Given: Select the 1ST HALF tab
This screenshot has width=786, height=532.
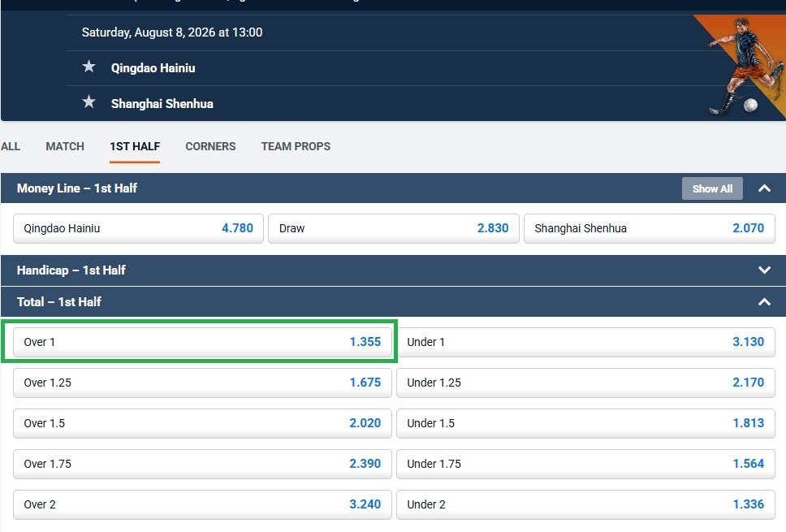Looking at the screenshot, I should click(x=135, y=146).
